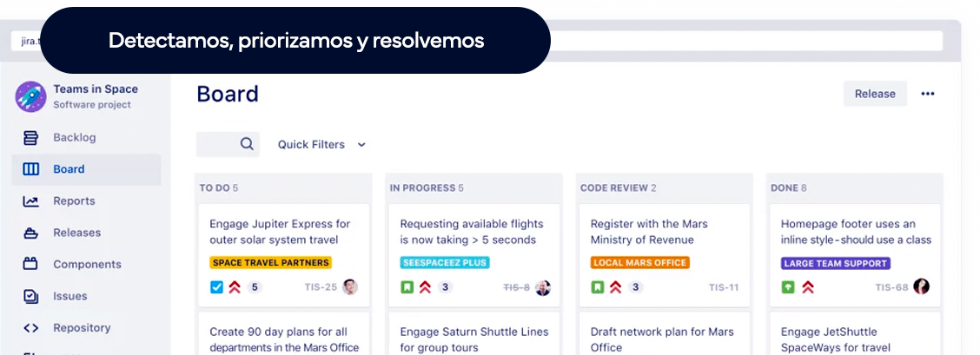Click the priority arrows on TIS-8 card
The image size is (980, 355).
pyautogui.click(x=425, y=287)
